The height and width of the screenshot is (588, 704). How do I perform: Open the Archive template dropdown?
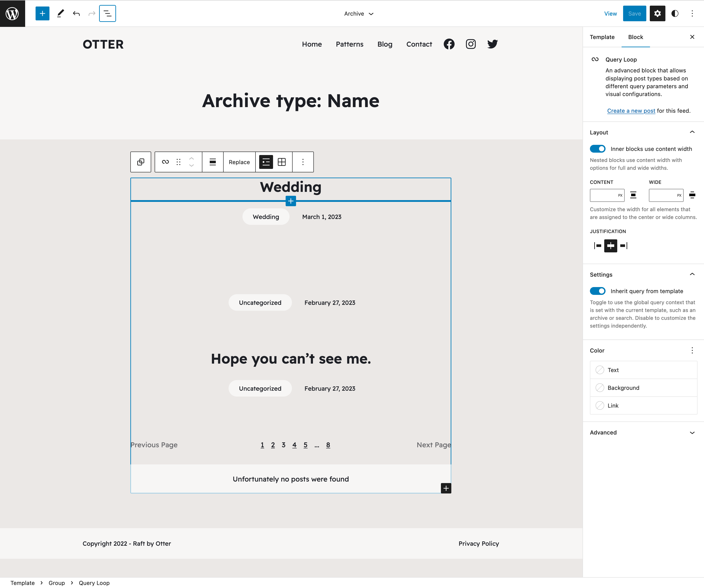pos(359,13)
